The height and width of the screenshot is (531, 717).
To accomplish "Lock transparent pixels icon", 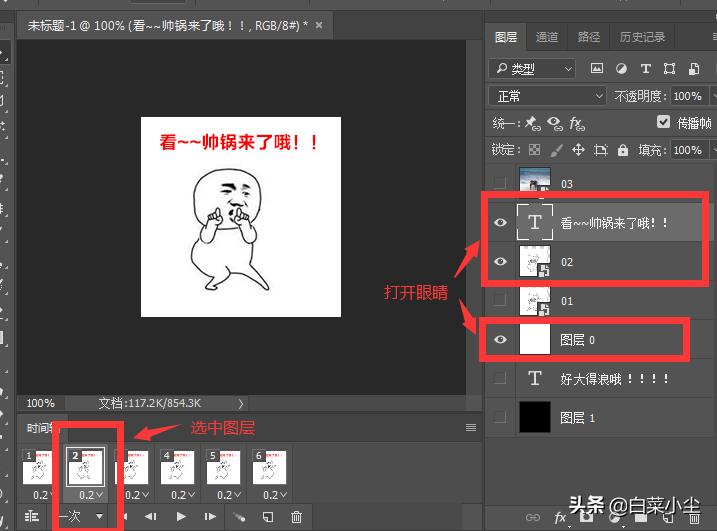I will click(534, 150).
